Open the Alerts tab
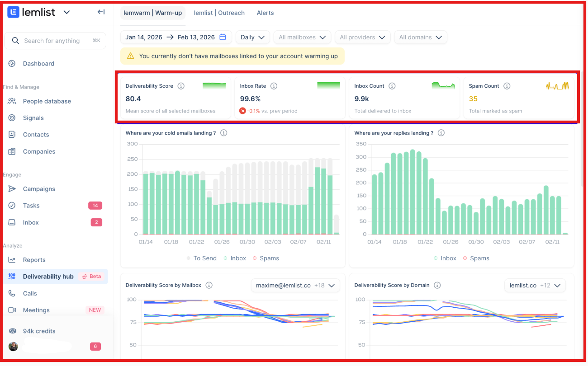Screen dimensions: 588x366 click(x=265, y=13)
